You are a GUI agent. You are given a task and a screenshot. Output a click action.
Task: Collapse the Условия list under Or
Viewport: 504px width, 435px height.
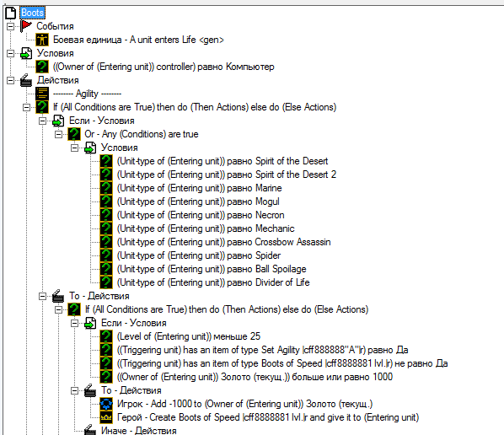(x=74, y=148)
